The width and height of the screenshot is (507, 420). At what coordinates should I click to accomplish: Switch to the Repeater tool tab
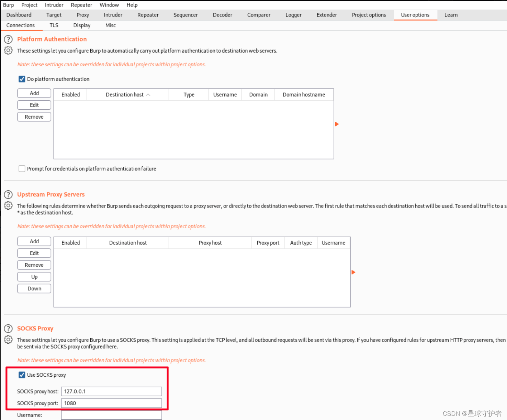pyautogui.click(x=148, y=15)
